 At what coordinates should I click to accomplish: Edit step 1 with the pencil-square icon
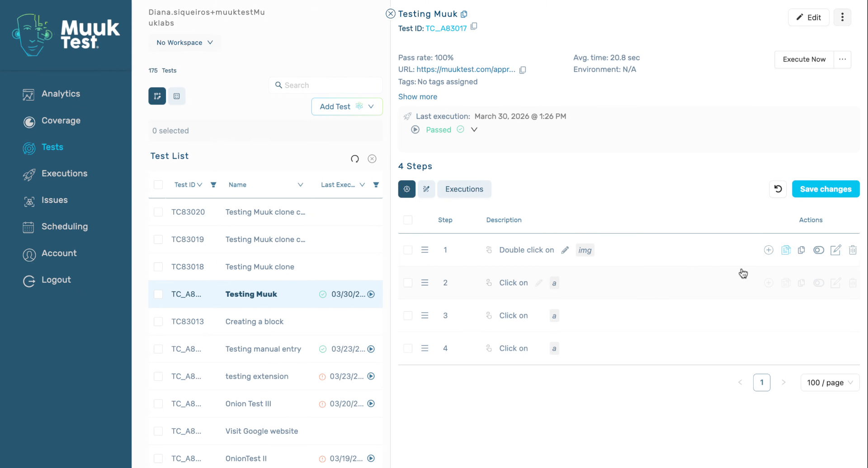836,250
